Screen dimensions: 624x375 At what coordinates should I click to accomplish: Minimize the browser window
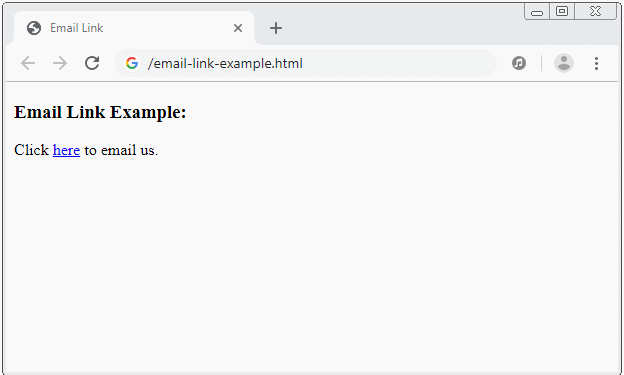pyautogui.click(x=537, y=12)
